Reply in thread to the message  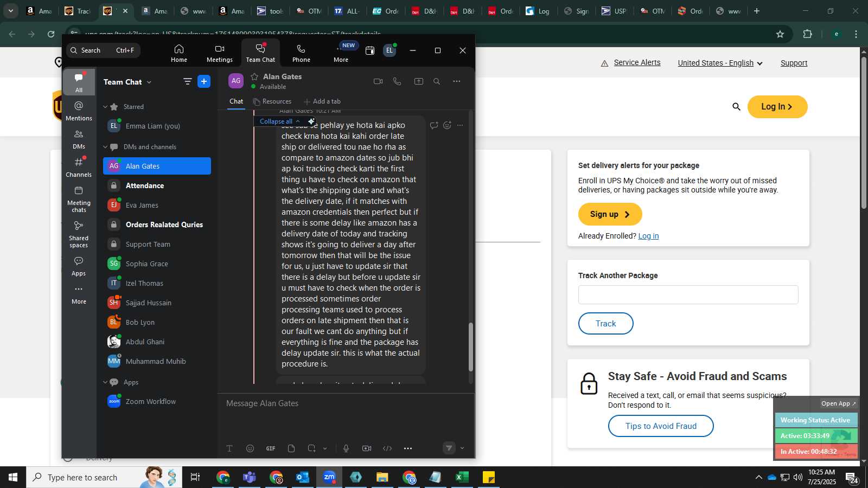click(433, 125)
